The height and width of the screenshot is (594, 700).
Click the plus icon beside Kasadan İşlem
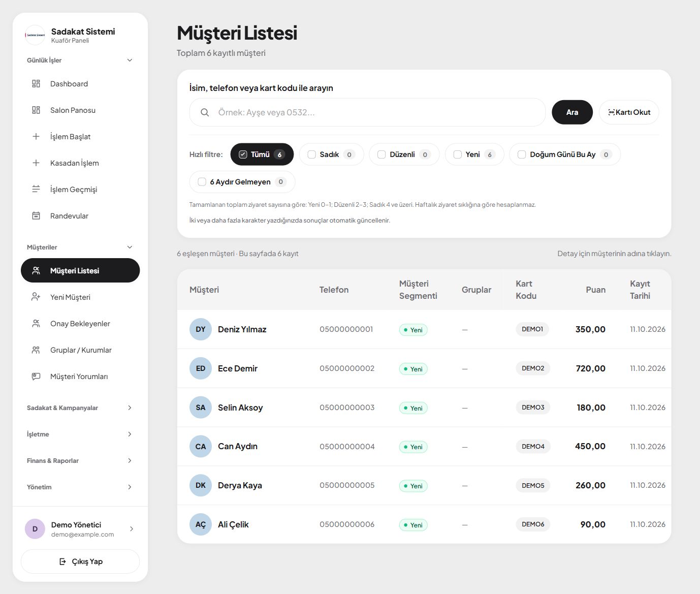click(x=36, y=163)
